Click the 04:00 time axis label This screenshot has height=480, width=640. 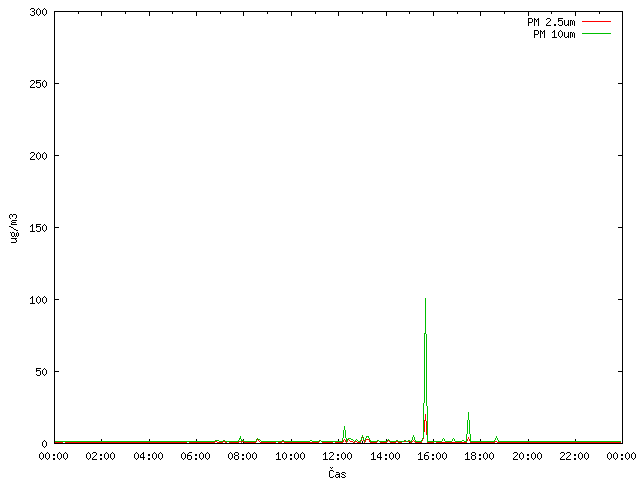[148, 456]
